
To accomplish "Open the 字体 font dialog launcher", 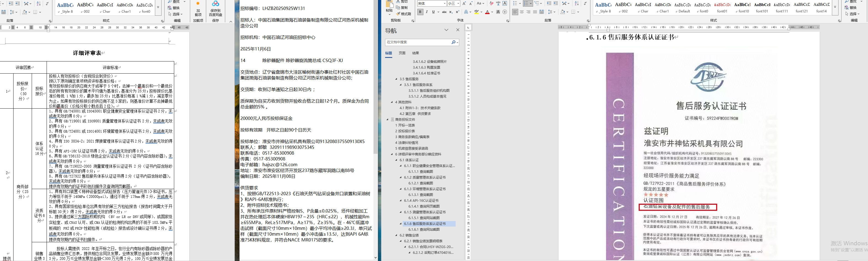I will pyautogui.click(x=508, y=21).
